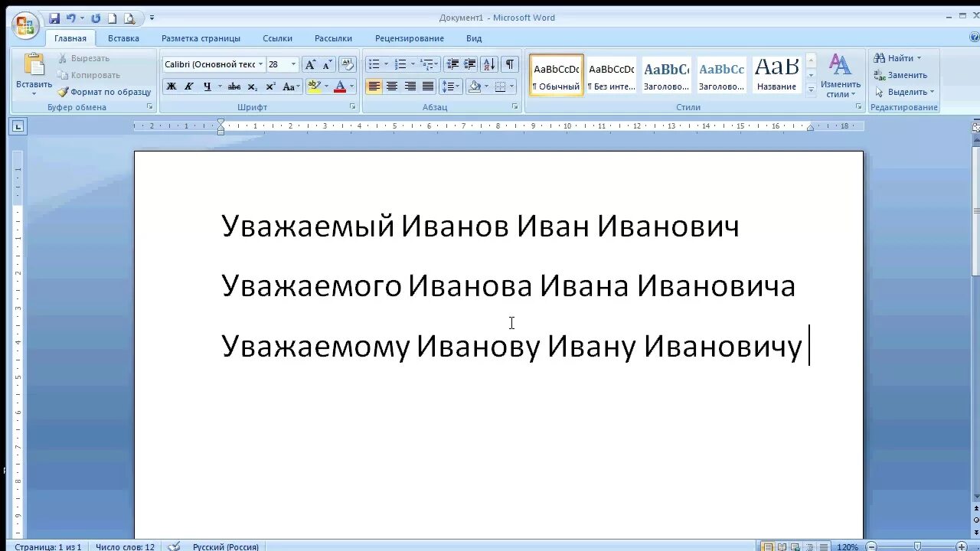Click the Найти find button

point(897,58)
